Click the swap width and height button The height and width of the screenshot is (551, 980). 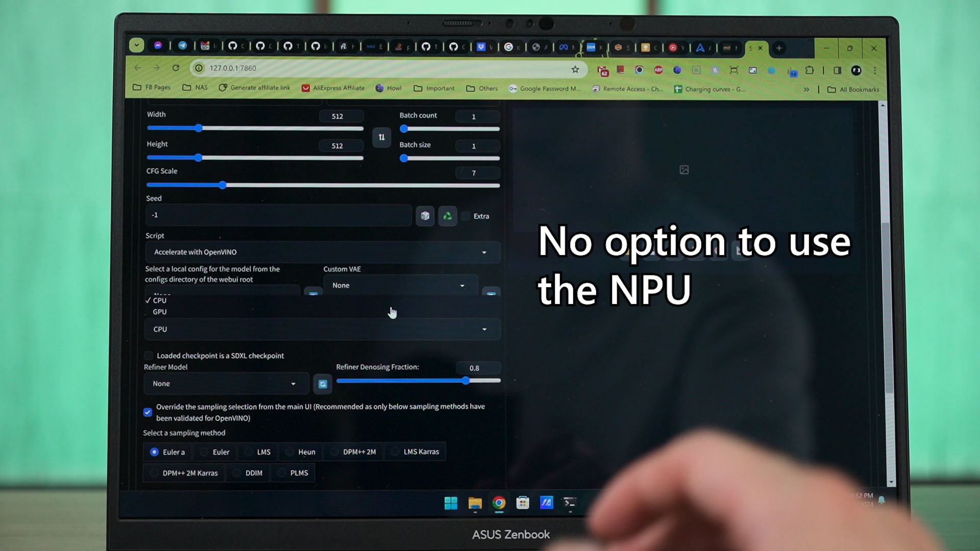(381, 137)
